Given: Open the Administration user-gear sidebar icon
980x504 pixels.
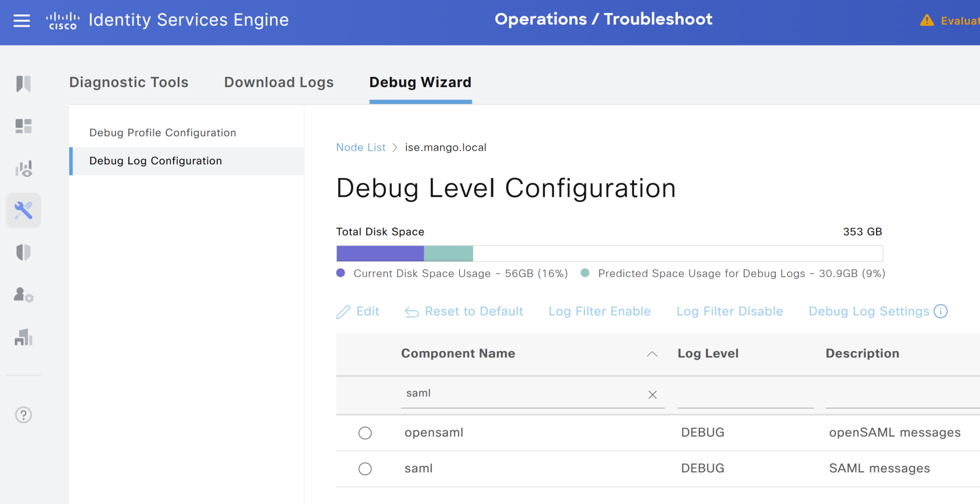Looking at the screenshot, I should 23,294.
